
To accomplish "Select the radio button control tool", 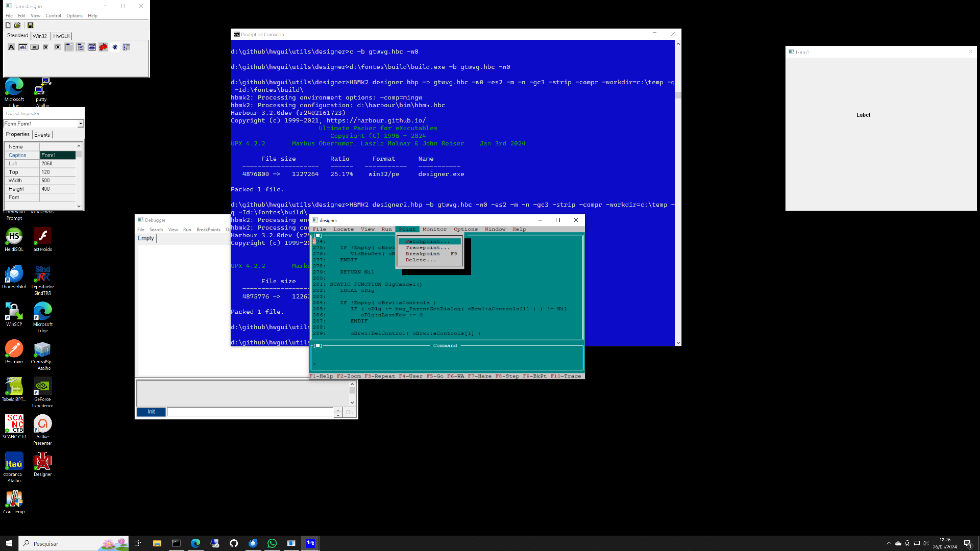I will (x=58, y=47).
